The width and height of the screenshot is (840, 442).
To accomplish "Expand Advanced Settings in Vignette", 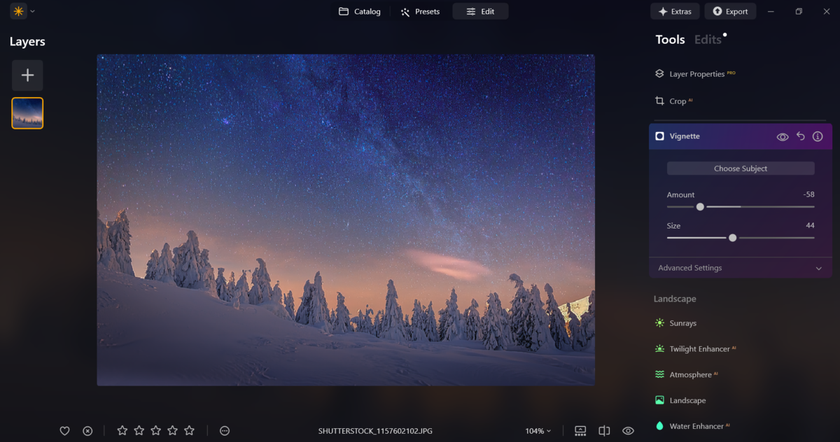I will (x=740, y=268).
